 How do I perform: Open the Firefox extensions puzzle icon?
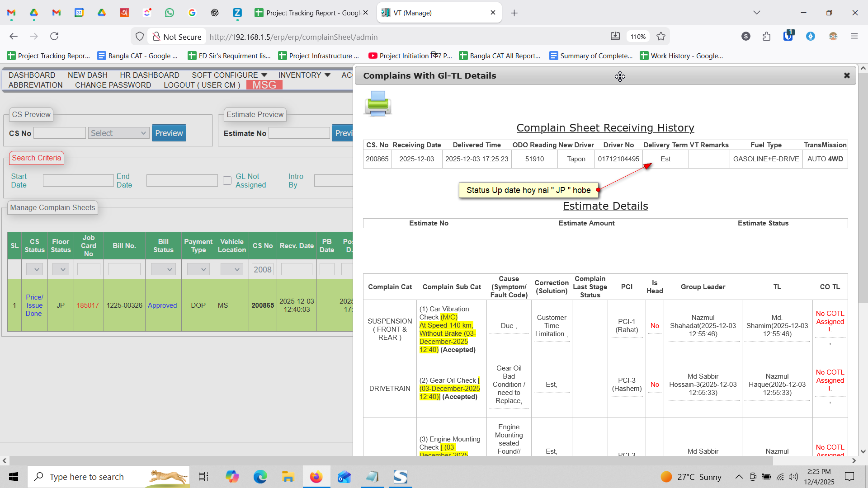[766, 37]
